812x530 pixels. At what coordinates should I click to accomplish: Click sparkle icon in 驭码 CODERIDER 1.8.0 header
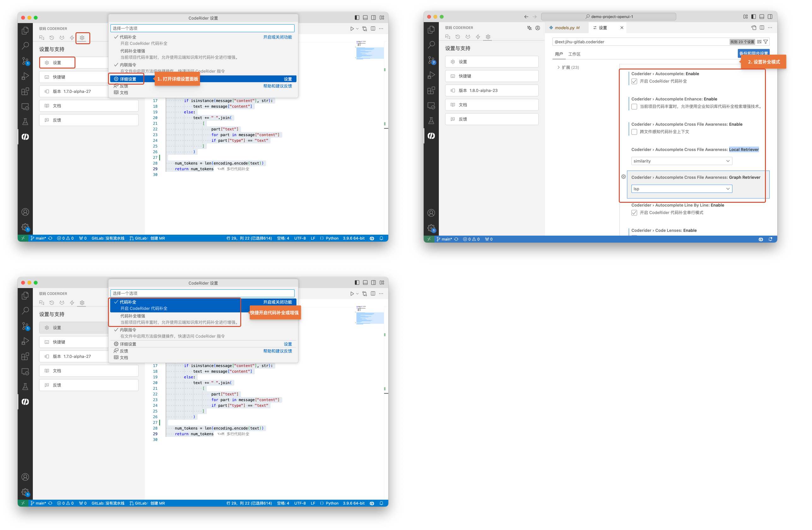click(x=529, y=28)
